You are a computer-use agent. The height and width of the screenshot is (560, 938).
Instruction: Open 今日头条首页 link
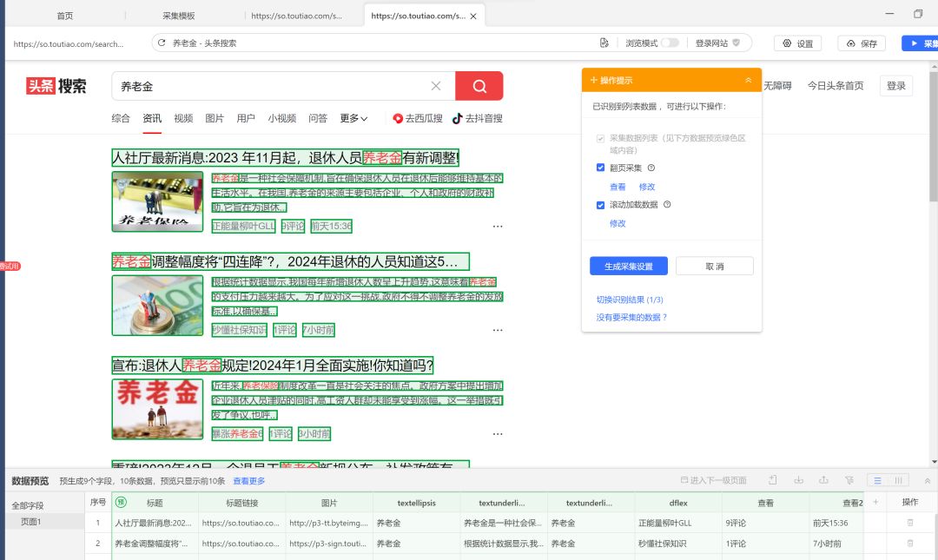[836, 86]
